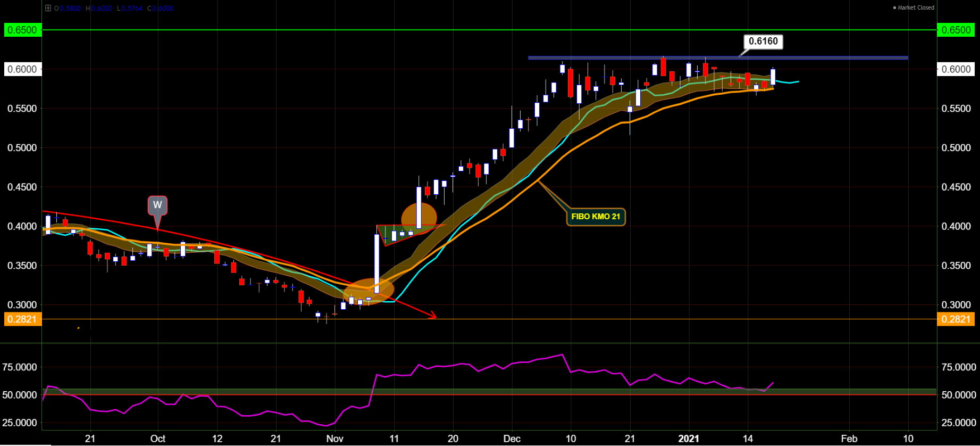Screen dimensions: 980x446
Task: Click the 20 date label on time axis
Action: [453, 439]
